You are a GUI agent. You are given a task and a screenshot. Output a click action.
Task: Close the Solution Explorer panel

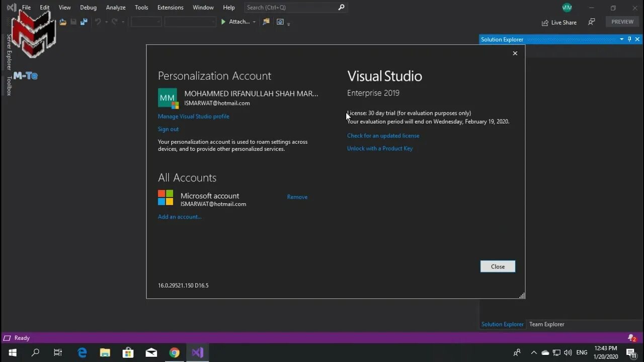[637, 39]
